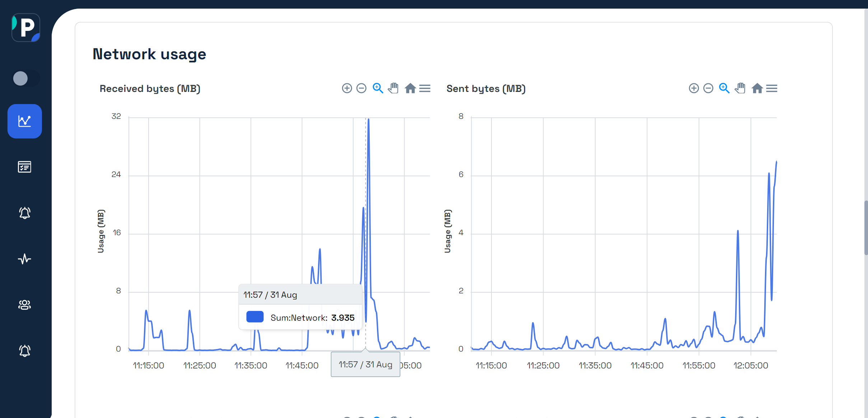Viewport: 868px width, 418px height.
Task: Click the P logo in the sidebar
Action: click(26, 28)
